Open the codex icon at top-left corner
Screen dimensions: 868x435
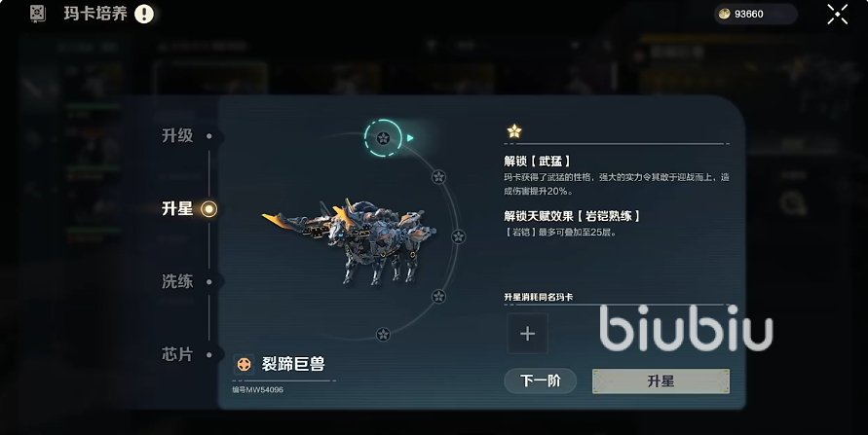(x=38, y=14)
